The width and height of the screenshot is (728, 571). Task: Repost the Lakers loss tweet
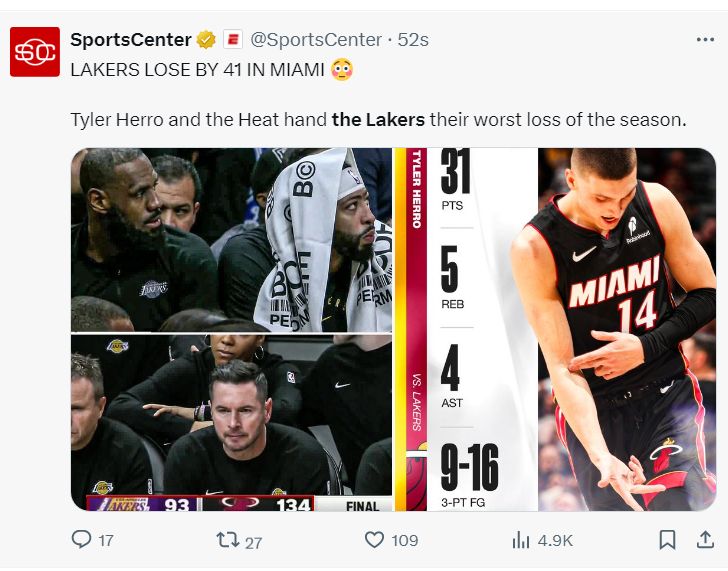(226, 540)
